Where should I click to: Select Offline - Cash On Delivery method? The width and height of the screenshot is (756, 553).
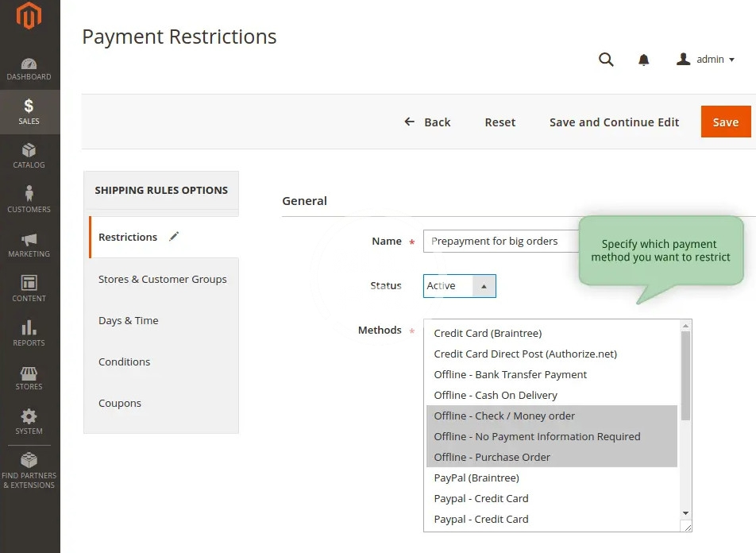point(496,395)
